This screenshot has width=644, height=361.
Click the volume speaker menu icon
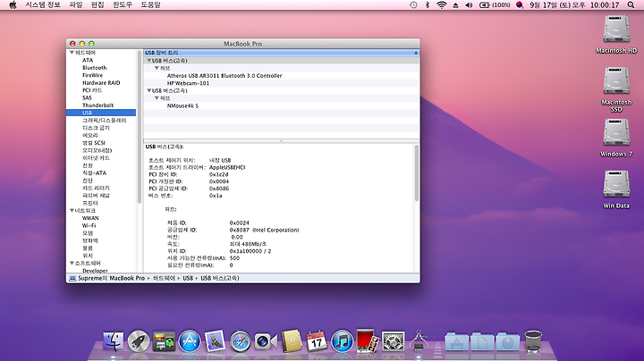[469, 5]
